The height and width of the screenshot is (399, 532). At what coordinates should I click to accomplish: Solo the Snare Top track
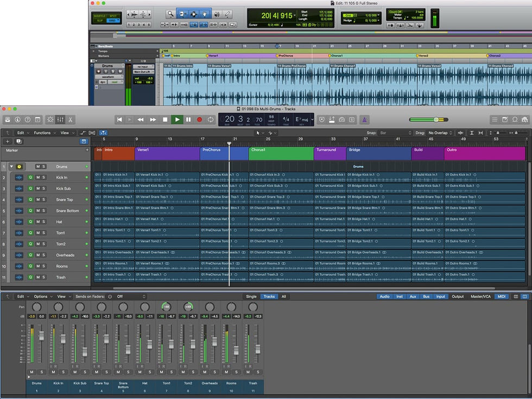pyautogui.click(x=44, y=200)
